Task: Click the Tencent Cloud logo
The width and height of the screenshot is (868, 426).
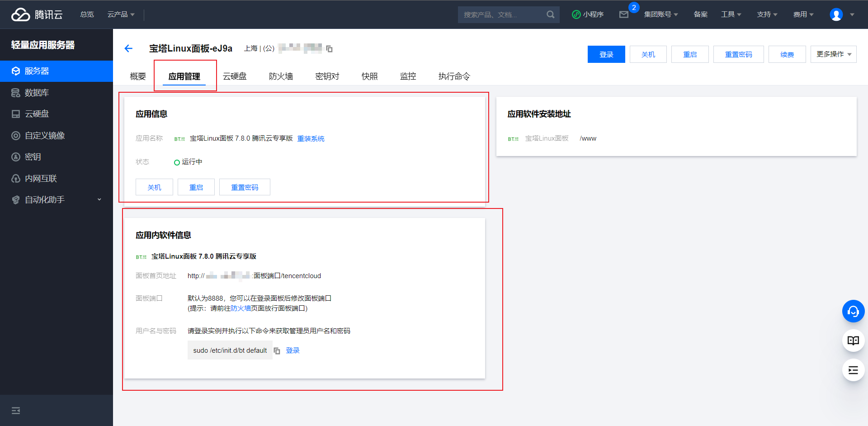Action: pyautogui.click(x=37, y=14)
